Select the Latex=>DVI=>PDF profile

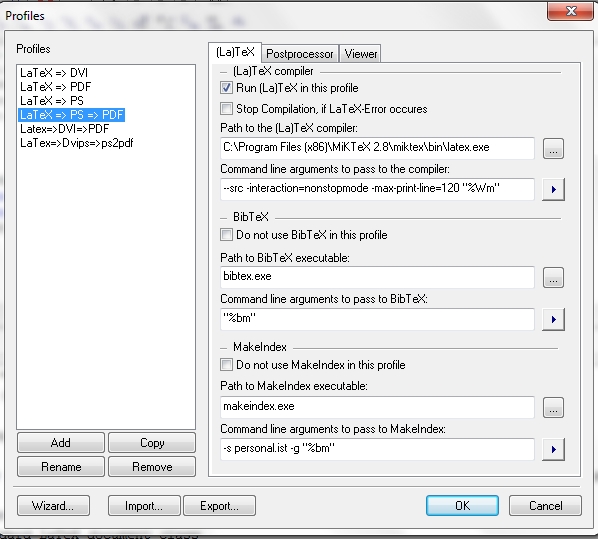point(64,129)
